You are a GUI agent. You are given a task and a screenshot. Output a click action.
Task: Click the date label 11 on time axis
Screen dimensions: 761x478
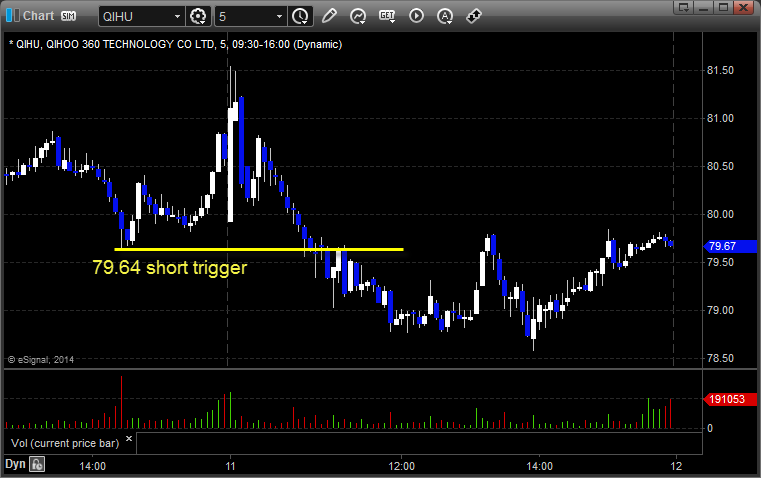[x=230, y=466]
